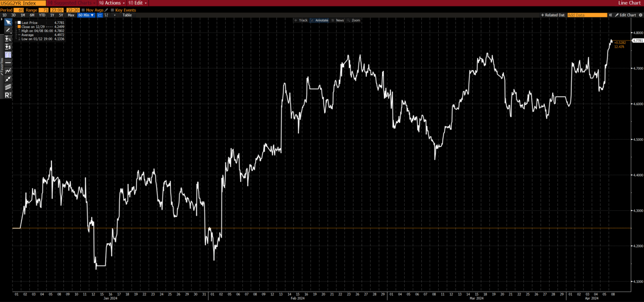Toggle Zoom mode

[353, 20]
